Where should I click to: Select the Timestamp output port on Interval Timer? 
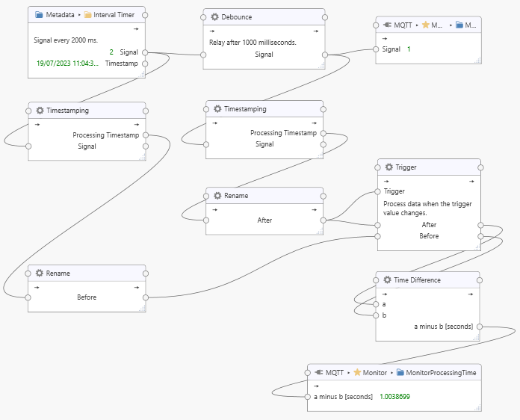tap(145, 64)
